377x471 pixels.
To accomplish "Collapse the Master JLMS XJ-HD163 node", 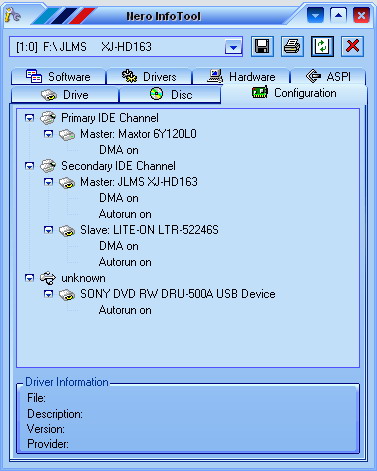I will click(x=49, y=182).
